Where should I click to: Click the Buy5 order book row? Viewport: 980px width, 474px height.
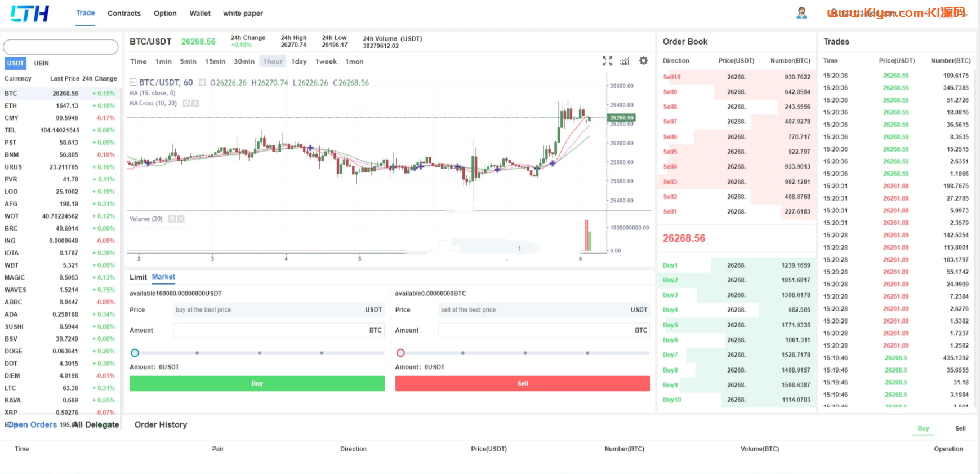[x=736, y=325]
